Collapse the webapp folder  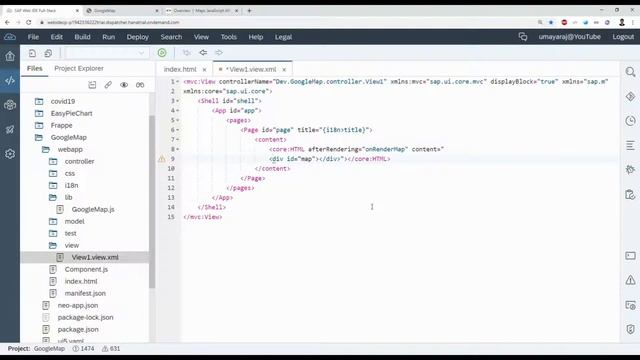click(46, 149)
